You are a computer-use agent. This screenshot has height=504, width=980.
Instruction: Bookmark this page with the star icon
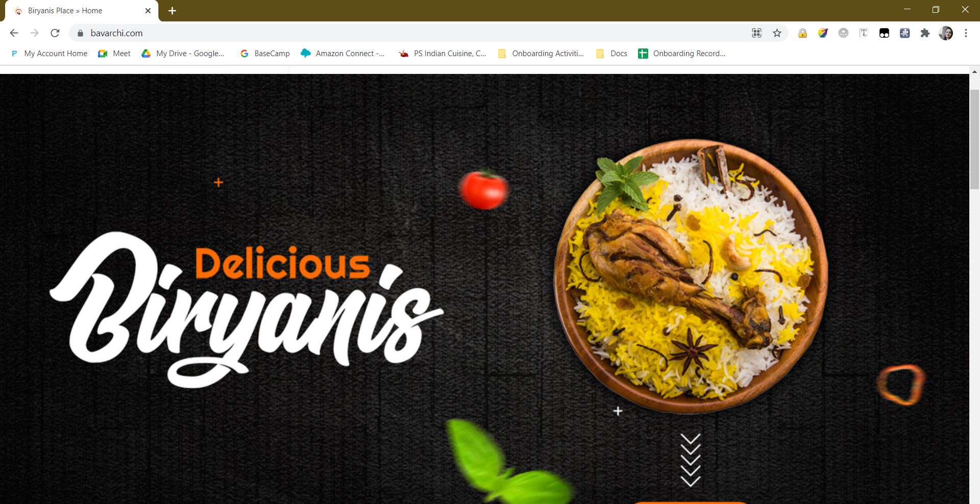tap(777, 33)
